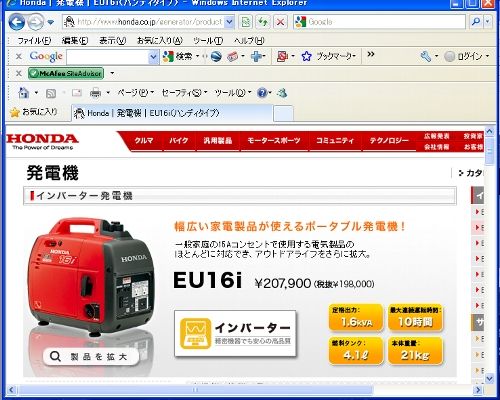The width and height of the screenshot is (500, 400).
Task: Open the Home page icon
Action: pyautogui.click(x=23, y=92)
